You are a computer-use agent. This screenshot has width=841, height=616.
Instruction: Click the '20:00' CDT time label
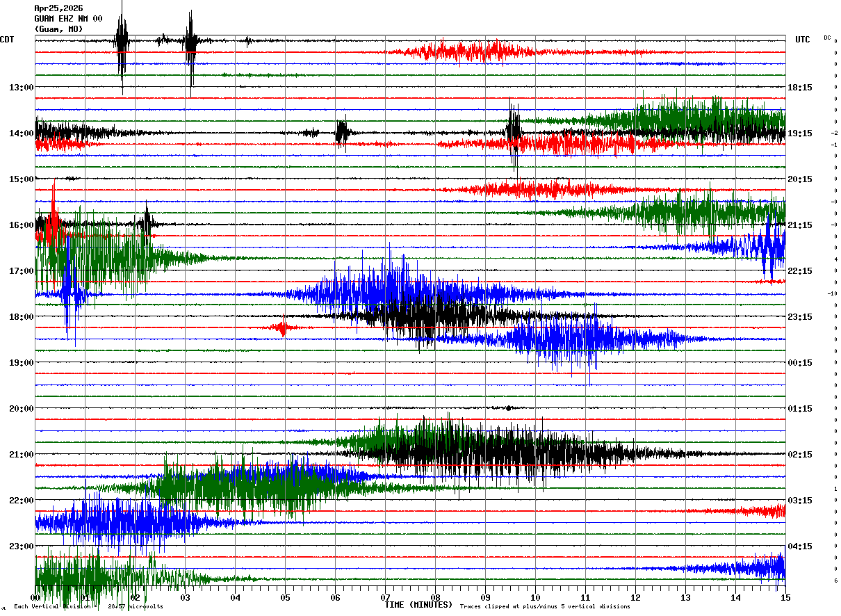coord(22,409)
